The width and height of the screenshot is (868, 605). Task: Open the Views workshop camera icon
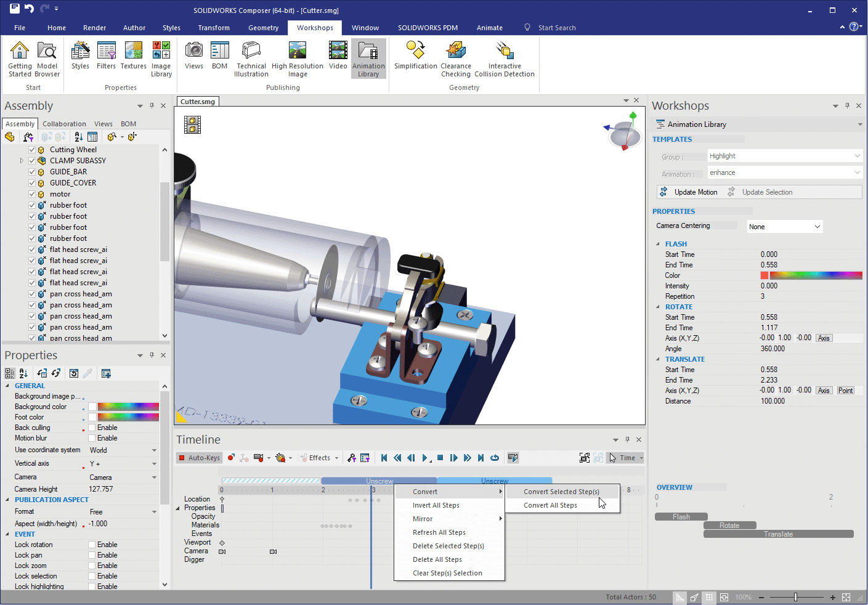(x=193, y=55)
